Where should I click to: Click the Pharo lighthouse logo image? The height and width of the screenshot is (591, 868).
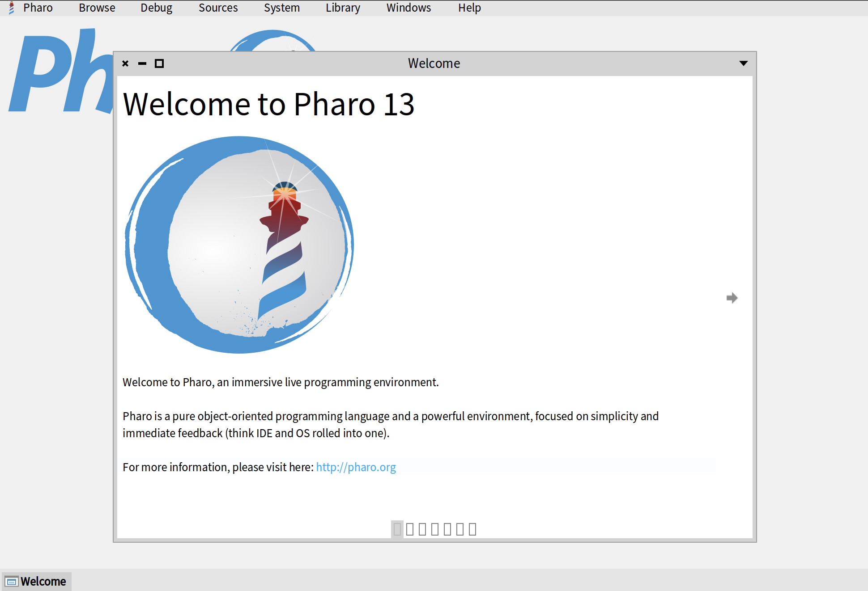click(239, 245)
